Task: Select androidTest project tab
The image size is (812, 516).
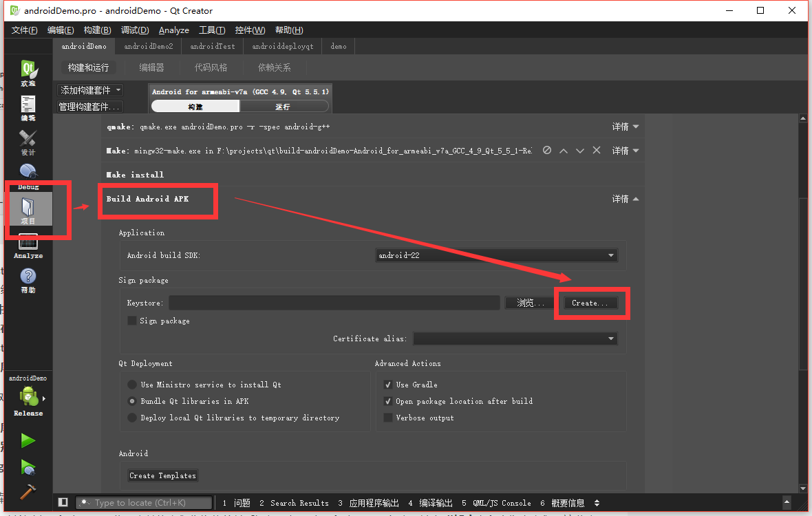Action: point(213,46)
